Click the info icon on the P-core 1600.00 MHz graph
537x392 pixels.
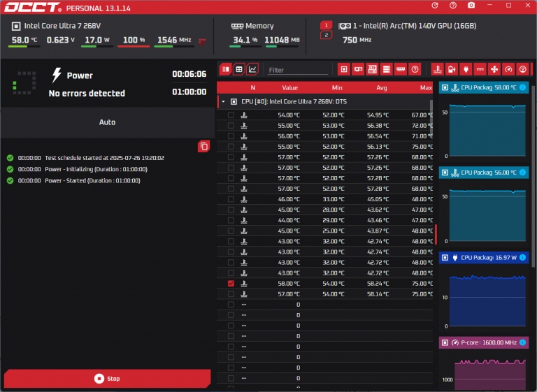522,342
